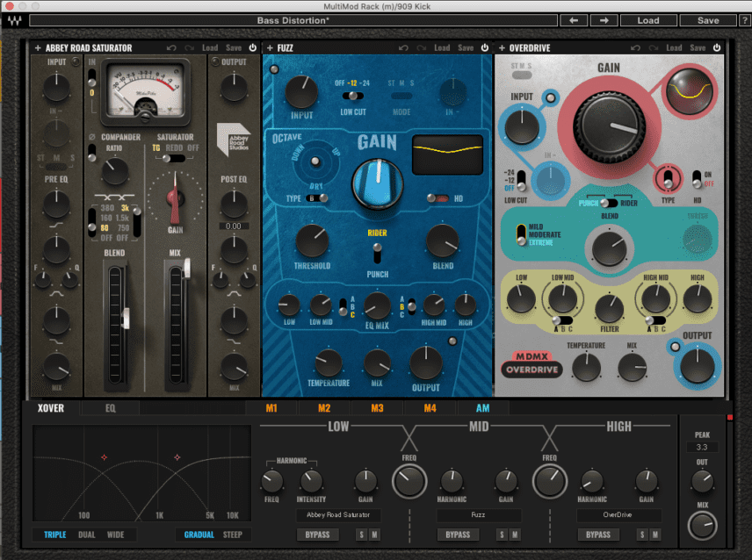752x560 pixels.
Task: Mute the Mid band
Action: 515,535
